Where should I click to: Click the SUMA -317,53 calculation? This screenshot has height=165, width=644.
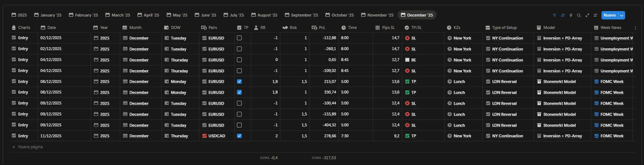click(324, 158)
